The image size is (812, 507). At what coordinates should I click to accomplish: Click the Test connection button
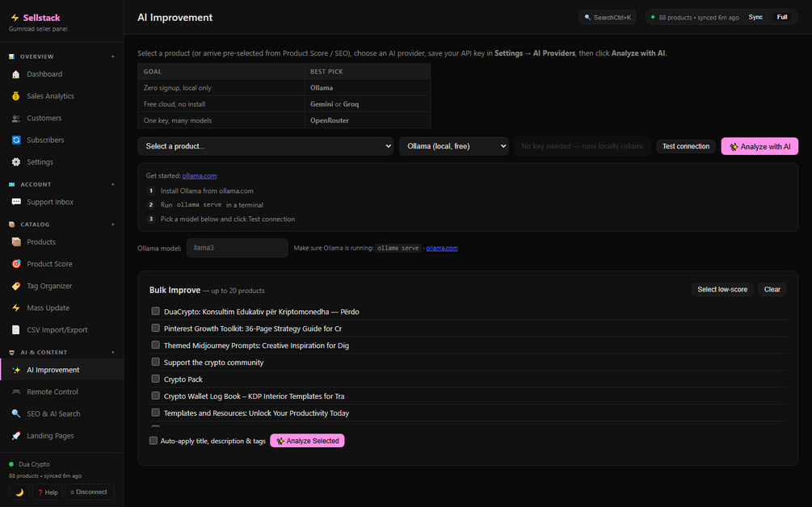point(686,146)
